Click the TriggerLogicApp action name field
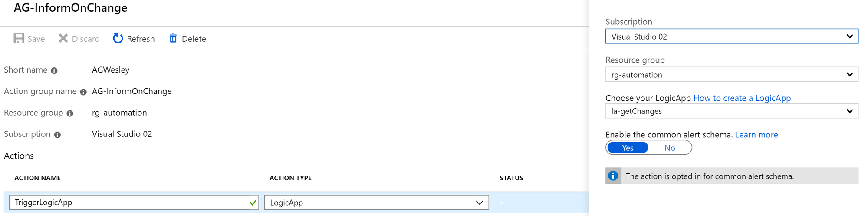 point(134,203)
